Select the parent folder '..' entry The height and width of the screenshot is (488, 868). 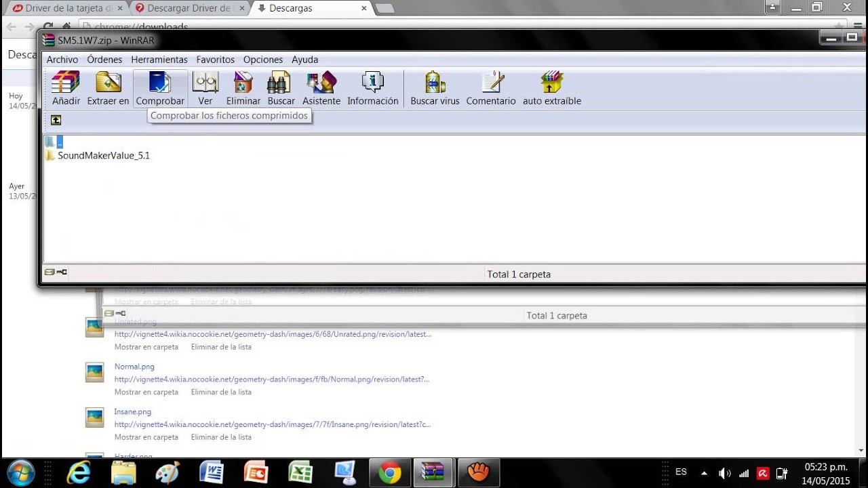pyautogui.click(x=54, y=142)
